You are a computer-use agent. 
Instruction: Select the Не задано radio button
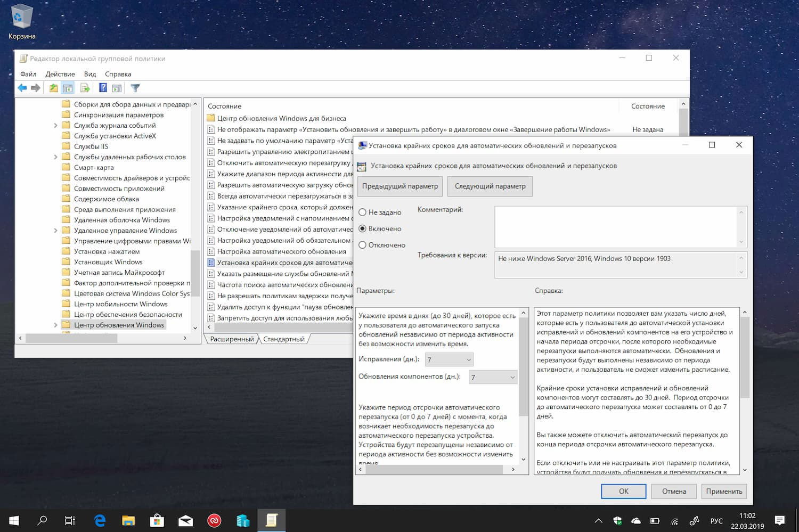[x=362, y=212]
